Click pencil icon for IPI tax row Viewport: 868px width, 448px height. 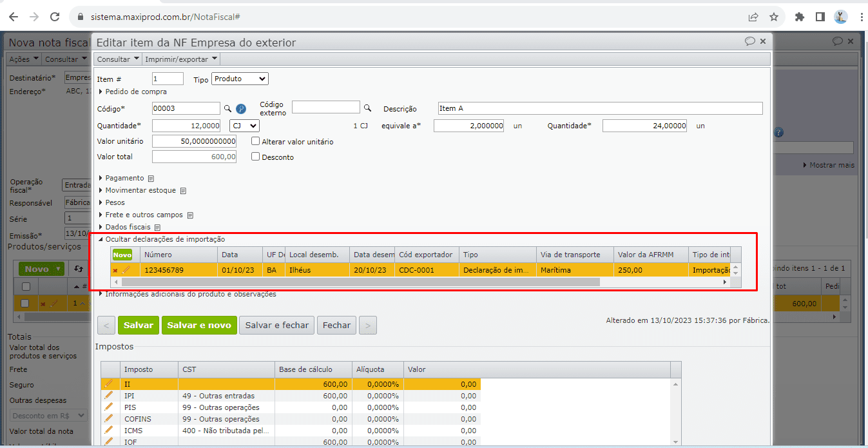[108, 396]
